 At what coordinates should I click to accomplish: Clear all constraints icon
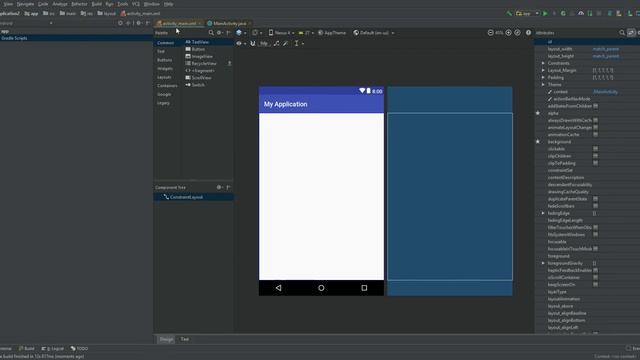click(x=276, y=43)
